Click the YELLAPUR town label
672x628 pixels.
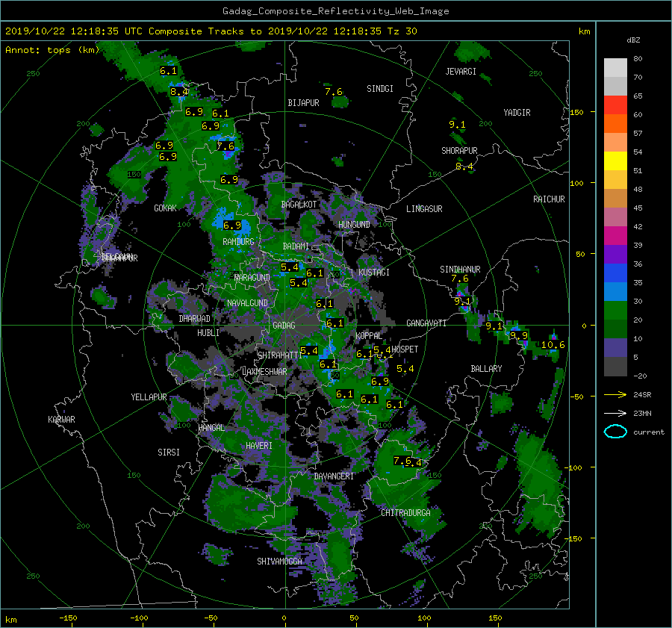pos(149,397)
